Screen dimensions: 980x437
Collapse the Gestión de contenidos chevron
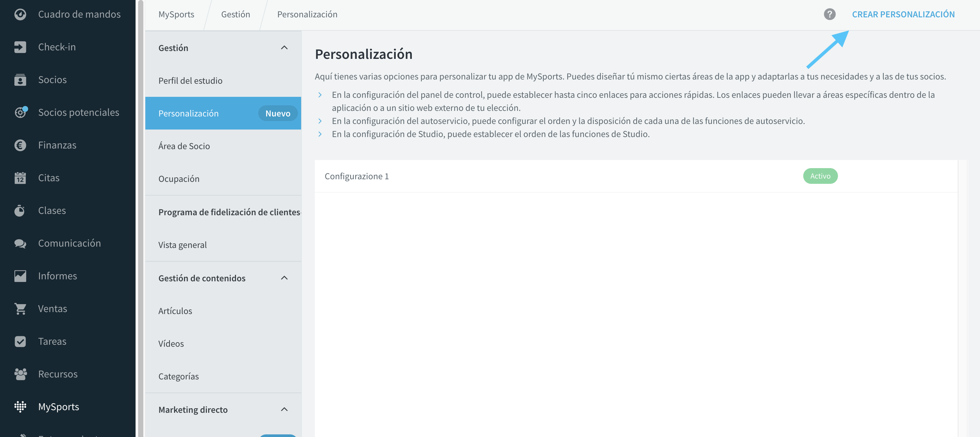[x=284, y=278]
